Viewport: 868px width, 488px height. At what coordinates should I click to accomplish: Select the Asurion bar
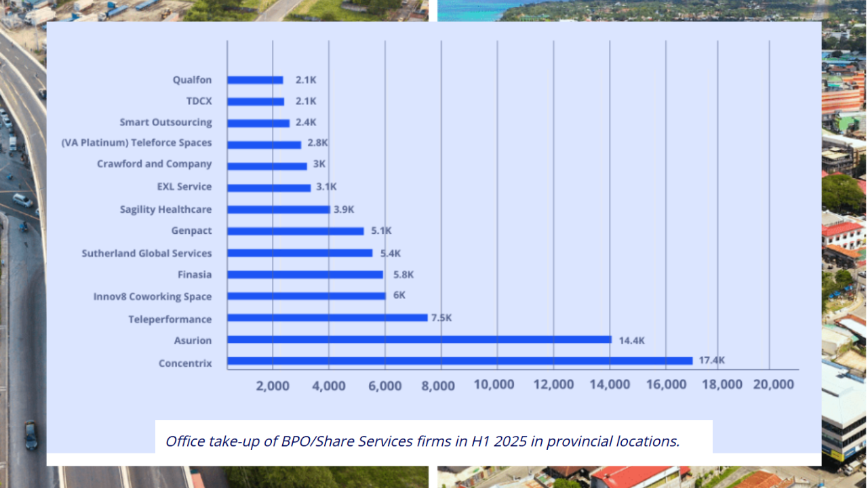pos(420,340)
